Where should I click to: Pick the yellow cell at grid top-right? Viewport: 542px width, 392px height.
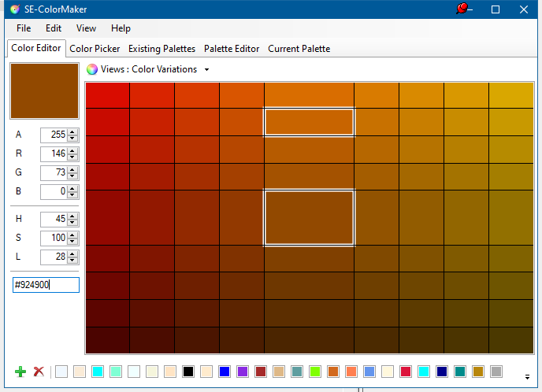point(511,95)
